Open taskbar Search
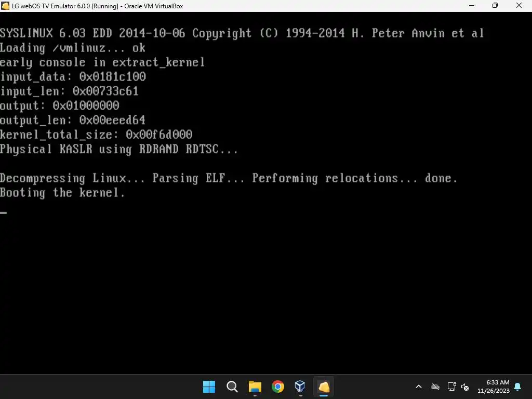532x399 pixels. 232,387
